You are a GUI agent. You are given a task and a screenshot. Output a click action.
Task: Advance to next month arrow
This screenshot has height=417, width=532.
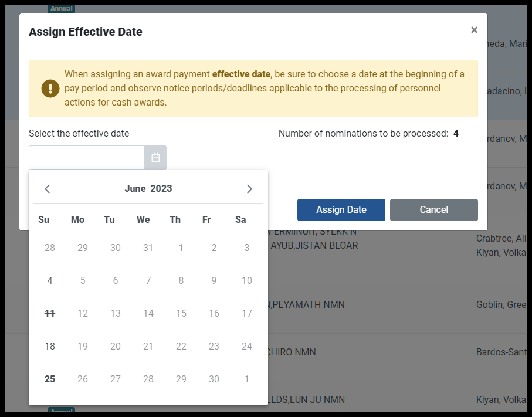coord(249,189)
